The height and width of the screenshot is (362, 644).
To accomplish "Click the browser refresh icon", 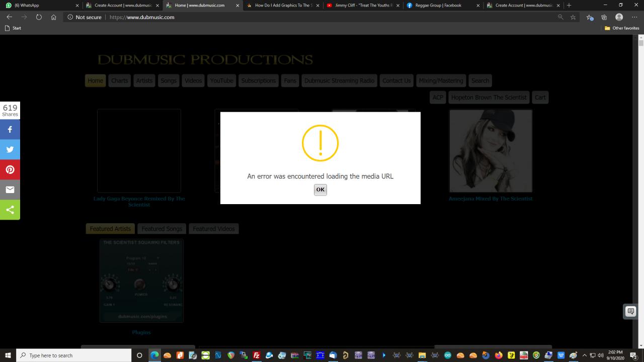I will (x=39, y=17).
